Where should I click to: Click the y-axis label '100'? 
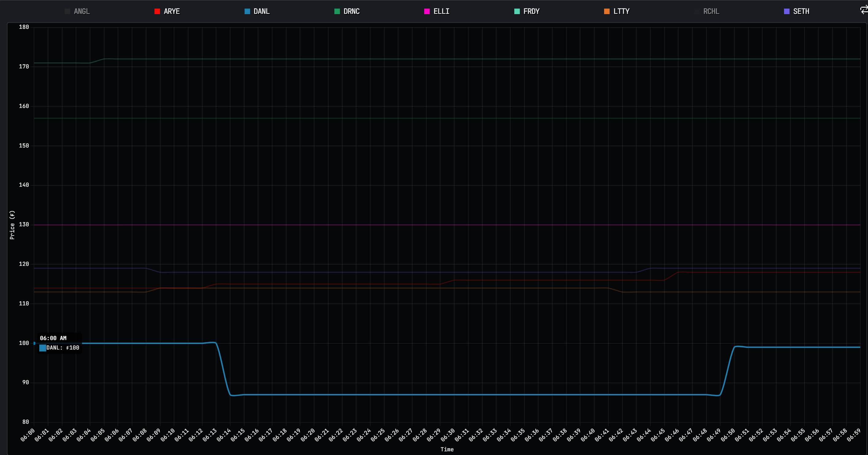[24, 343]
